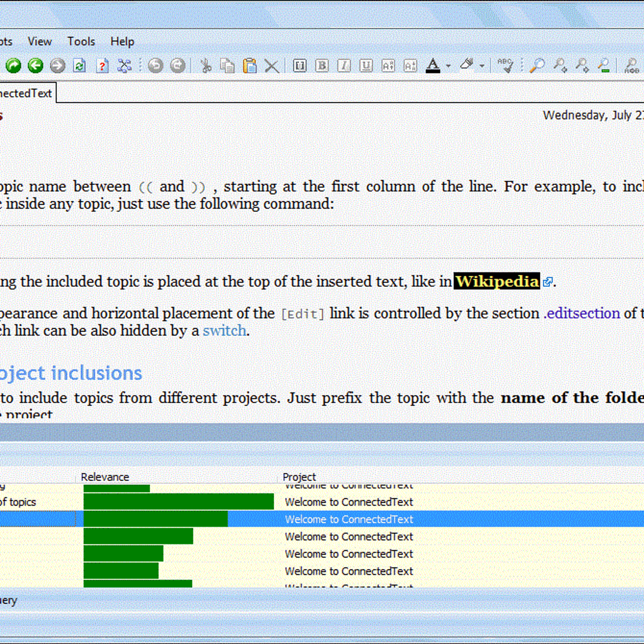The height and width of the screenshot is (644, 644).
Task: Run the ABC spell check
Action: [505, 65]
